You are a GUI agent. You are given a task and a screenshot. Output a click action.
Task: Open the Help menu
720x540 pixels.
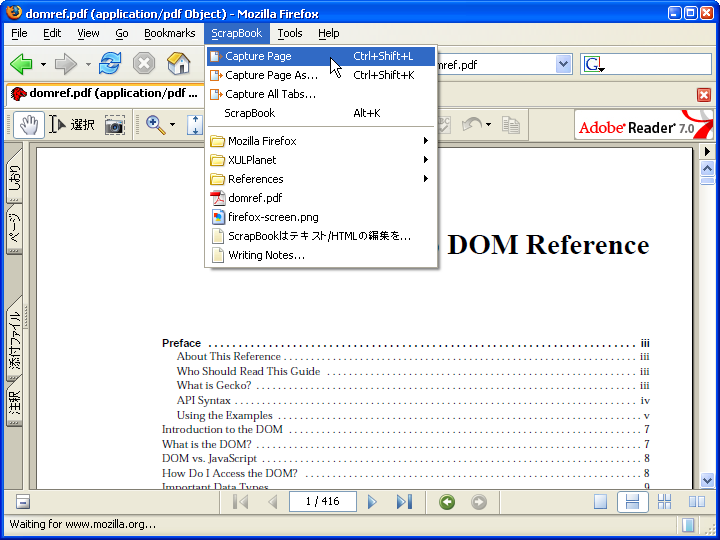(x=329, y=34)
